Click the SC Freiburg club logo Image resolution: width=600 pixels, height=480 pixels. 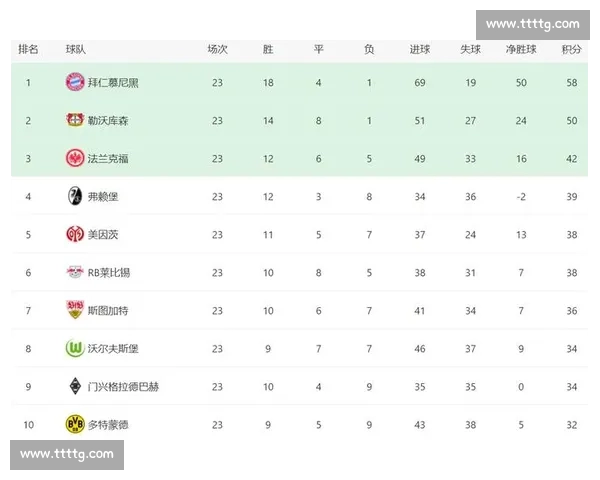pos(74,196)
